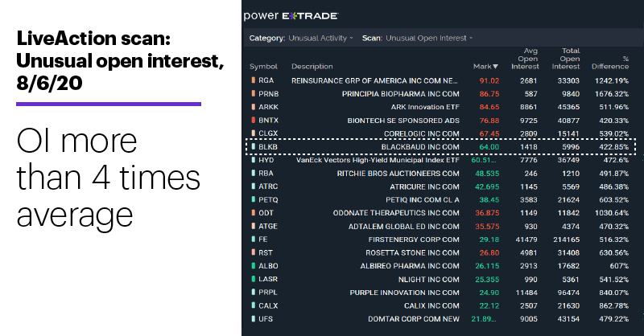Click the color marker beside RST
Screen dimensions: 644x336
(x=254, y=252)
